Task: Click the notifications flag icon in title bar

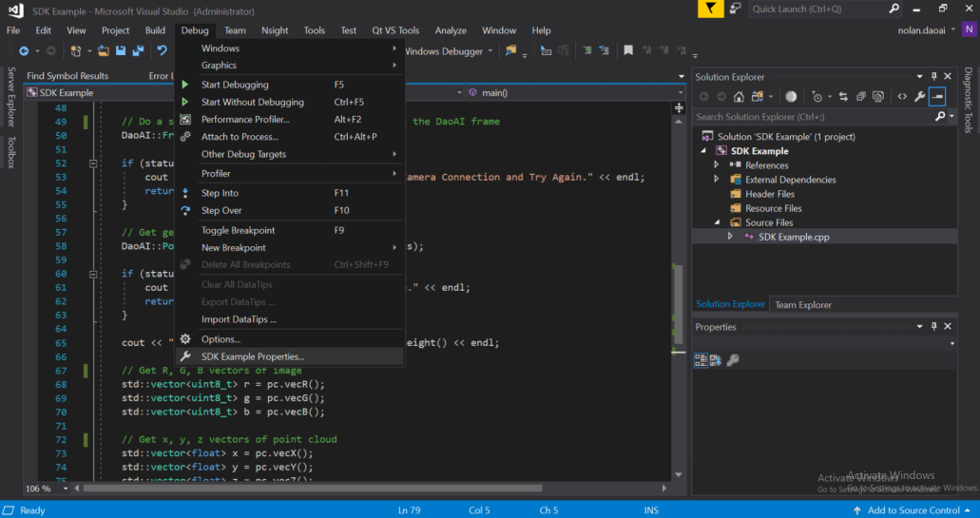Action: [709, 9]
